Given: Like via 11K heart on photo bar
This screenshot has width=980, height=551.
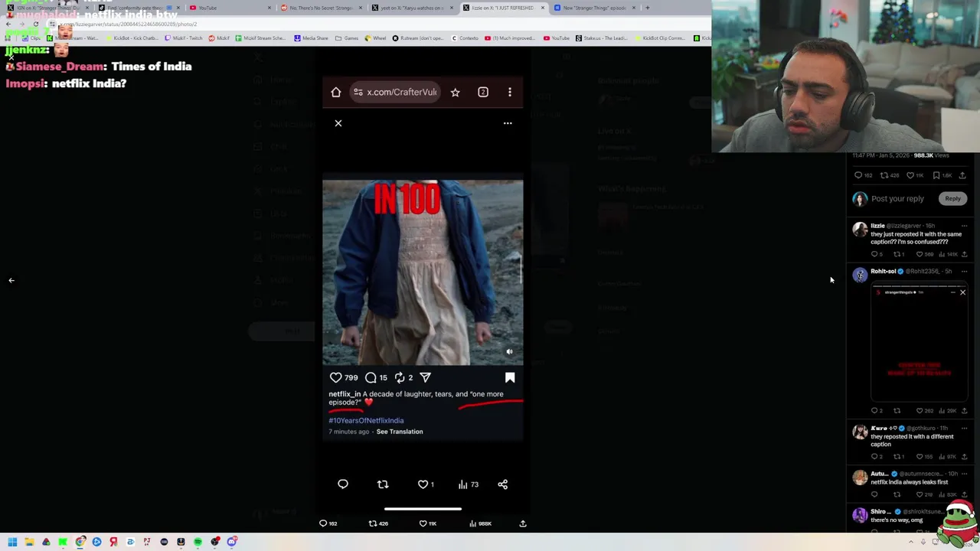Looking at the screenshot, I should click(x=427, y=523).
